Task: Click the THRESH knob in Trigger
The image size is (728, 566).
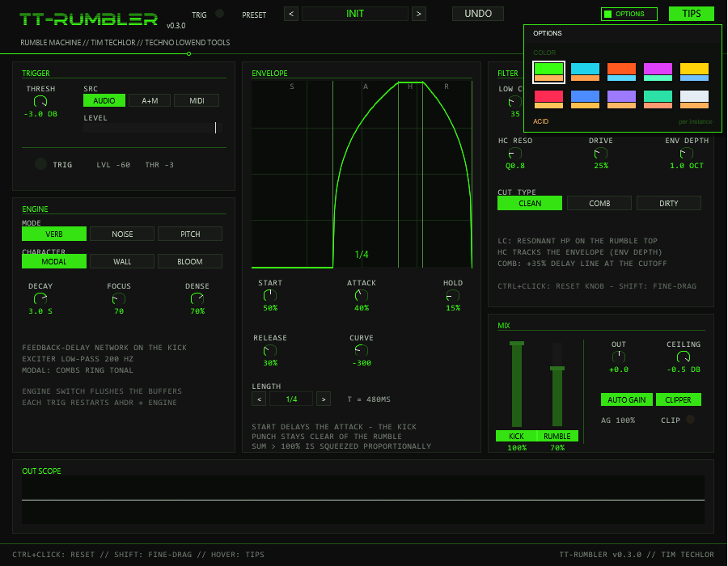Action: click(x=40, y=101)
